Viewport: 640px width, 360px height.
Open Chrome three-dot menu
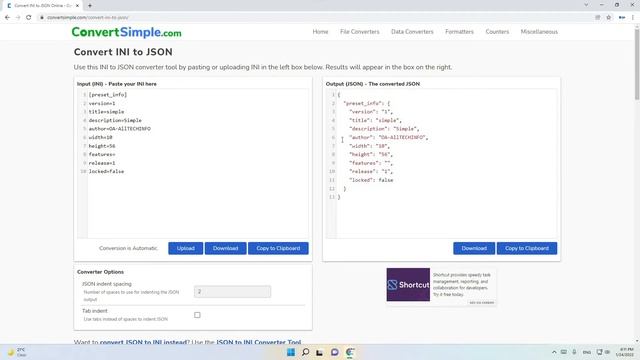(x=633, y=18)
